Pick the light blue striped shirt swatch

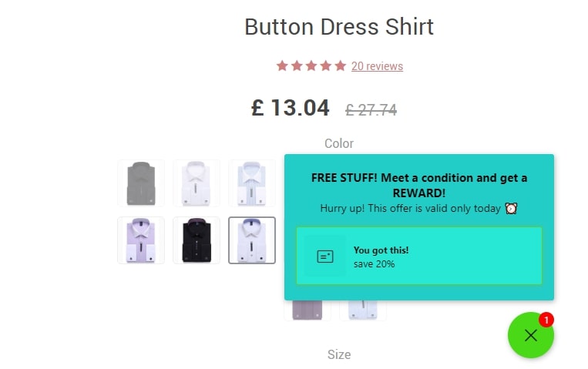click(x=252, y=183)
